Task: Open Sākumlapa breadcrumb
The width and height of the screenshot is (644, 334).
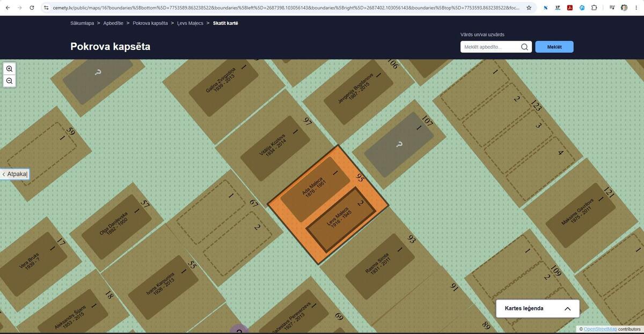Action: (x=82, y=23)
